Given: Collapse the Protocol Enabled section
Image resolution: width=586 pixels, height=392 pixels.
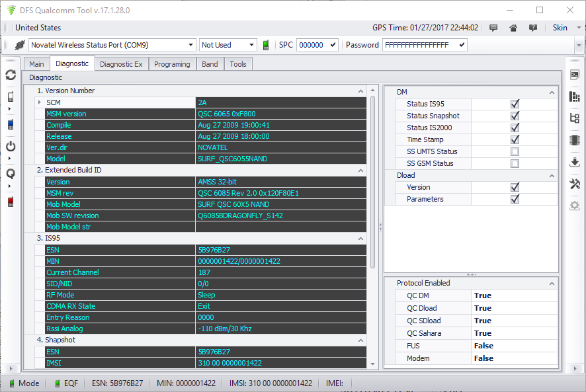Looking at the screenshot, I should 552,284.
